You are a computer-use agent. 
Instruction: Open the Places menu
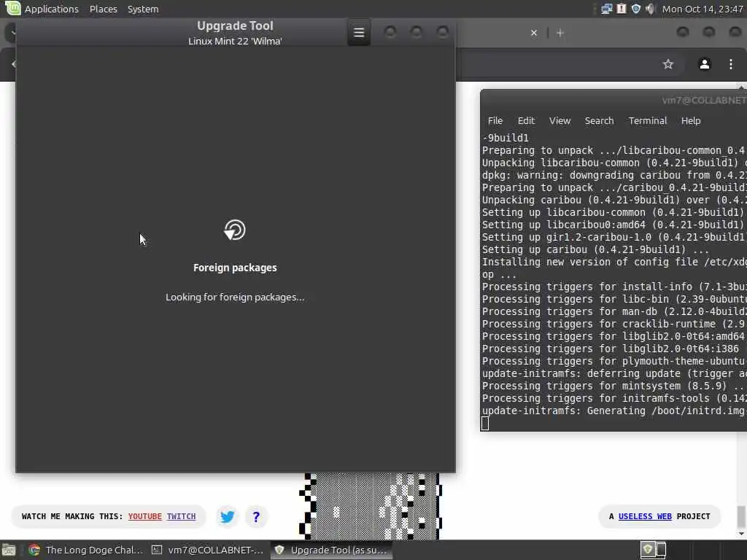[x=104, y=9]
